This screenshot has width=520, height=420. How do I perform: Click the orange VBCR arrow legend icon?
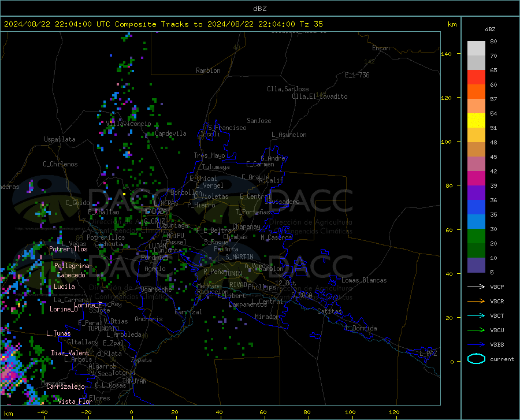[x=476, y=301]
